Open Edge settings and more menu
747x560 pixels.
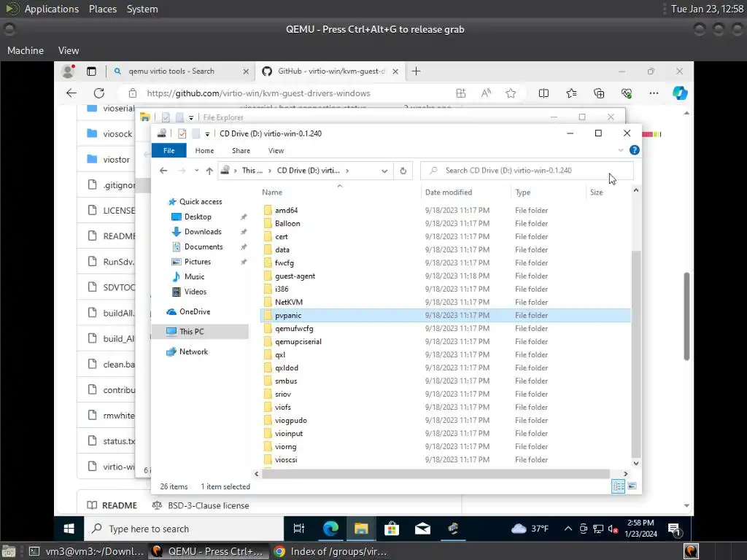[654, 93]
